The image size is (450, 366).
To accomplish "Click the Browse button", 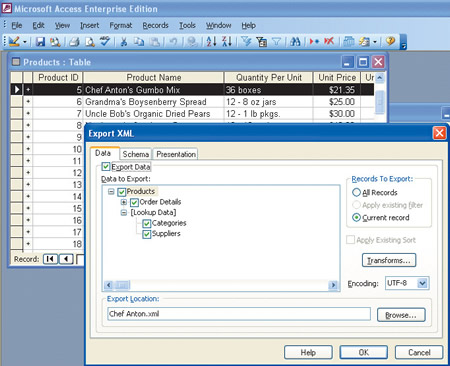I will [401, 315].
